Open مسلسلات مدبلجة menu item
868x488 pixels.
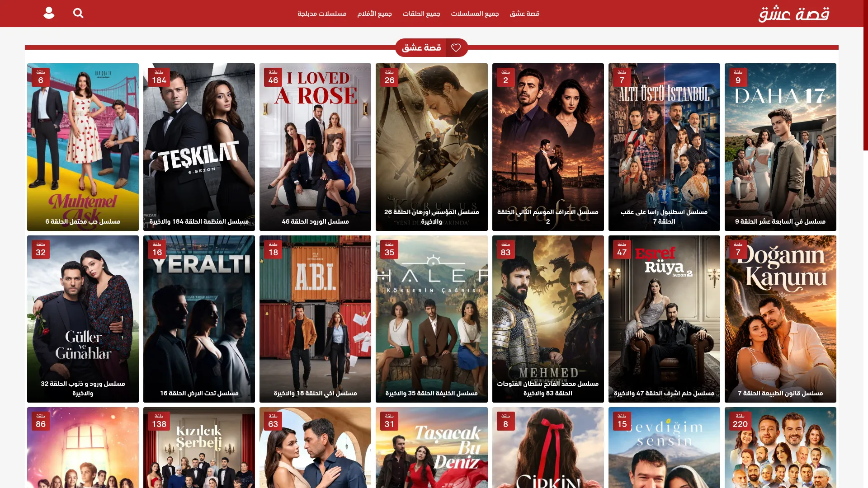(322, 14)
